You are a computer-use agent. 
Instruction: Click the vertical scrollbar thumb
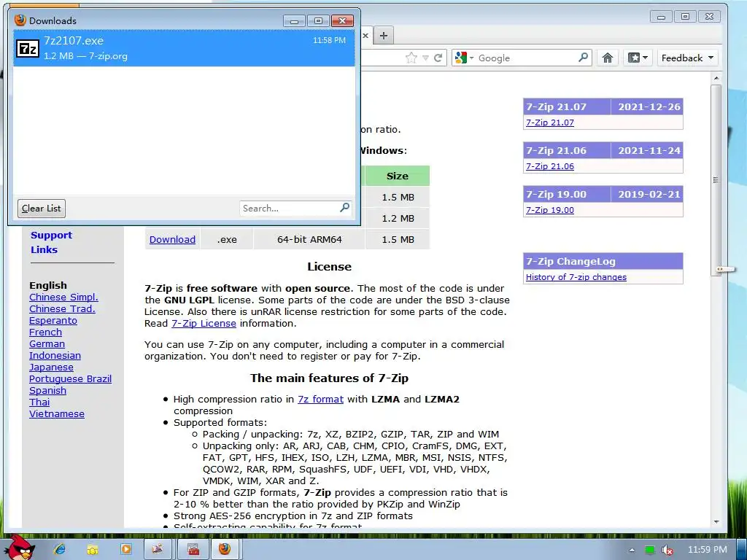click(716, 179)
